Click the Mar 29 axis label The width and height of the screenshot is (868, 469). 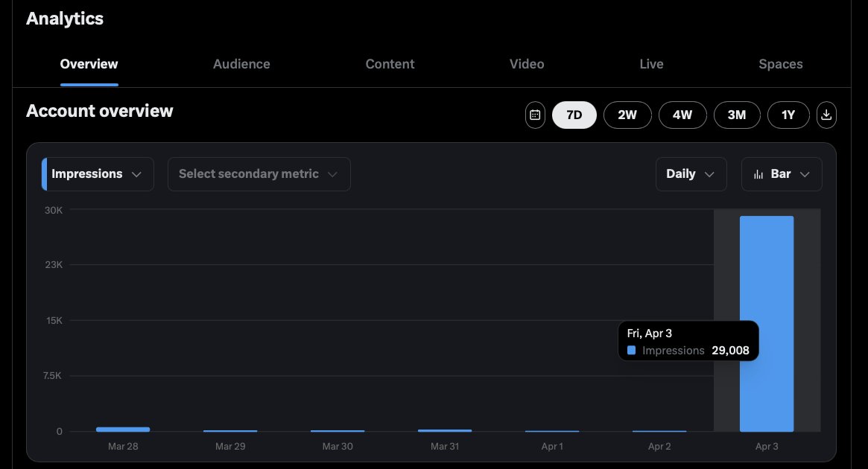click(x=230, y=447)
